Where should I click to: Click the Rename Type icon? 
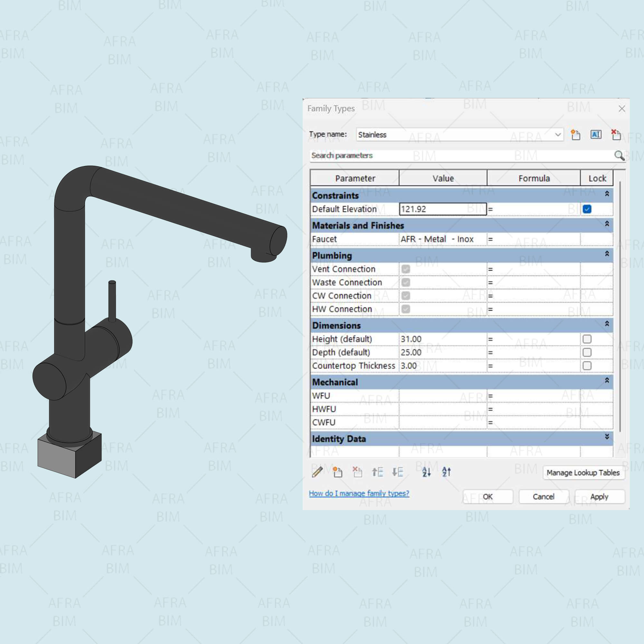click(x=596, y=135)
